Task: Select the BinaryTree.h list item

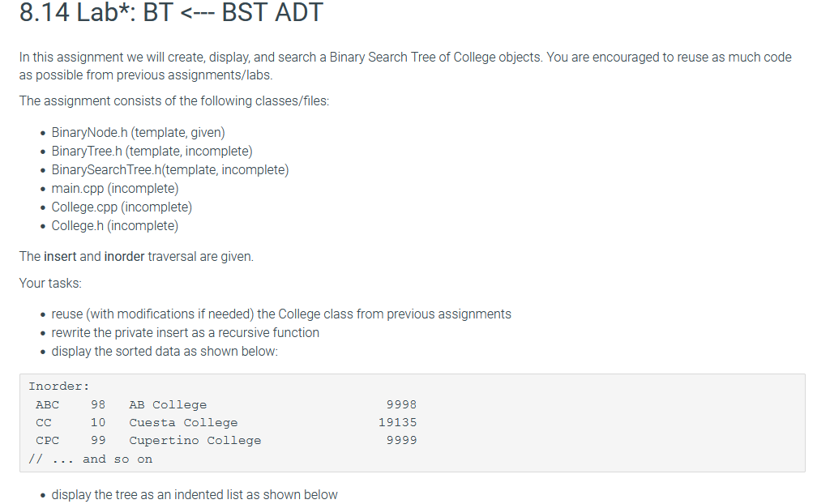Action: coord(152,151)
